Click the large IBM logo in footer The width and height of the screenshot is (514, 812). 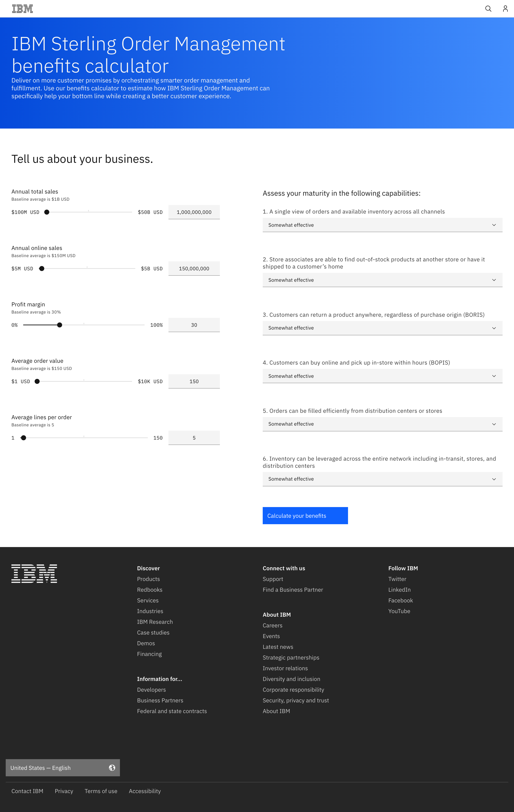point(34,573)
